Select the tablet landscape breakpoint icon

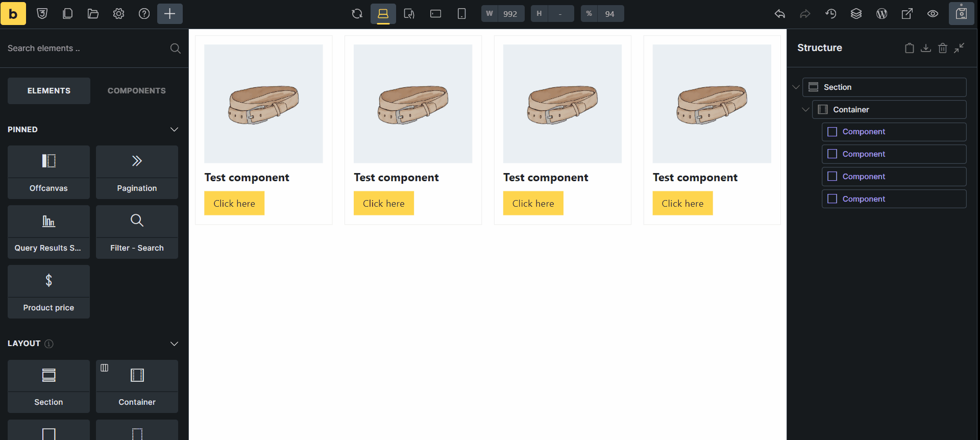(435, 14)
